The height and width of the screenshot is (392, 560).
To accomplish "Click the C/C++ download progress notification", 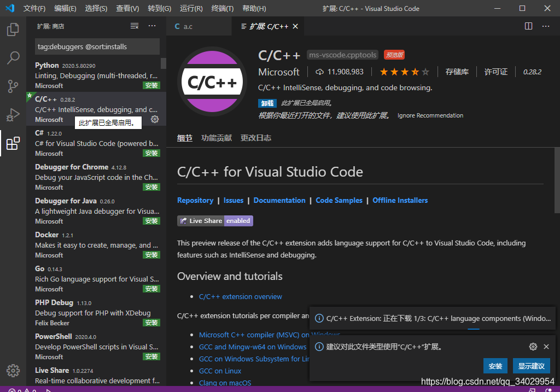I will coord(432,318).
